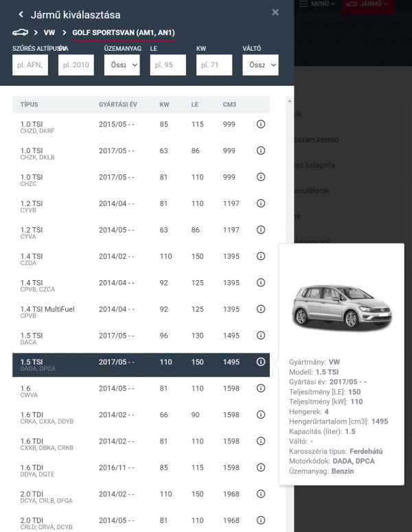Open info for 1.0 TSI CHZD, DKRF

[261, 124]
